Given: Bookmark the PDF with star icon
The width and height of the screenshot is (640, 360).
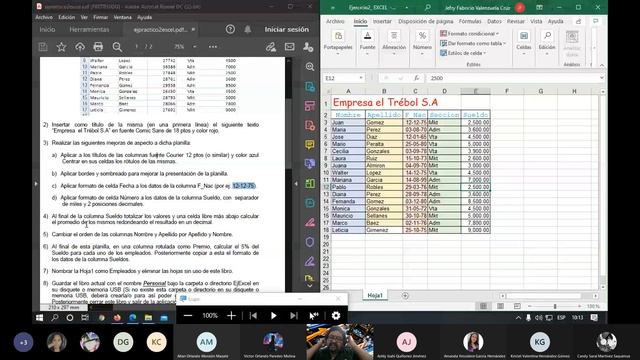Looking at the screenshot, I should (x=61, y=47).
